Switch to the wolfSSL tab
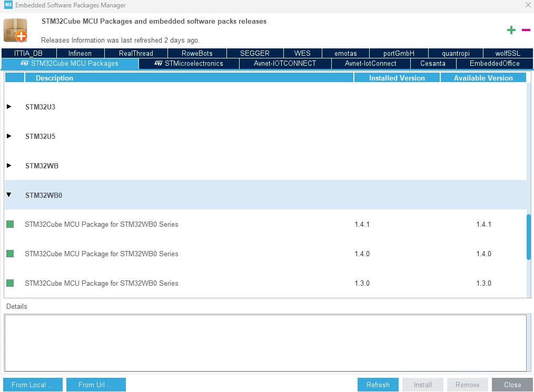The height and width of the screenshot is (392, 534). 508,54
